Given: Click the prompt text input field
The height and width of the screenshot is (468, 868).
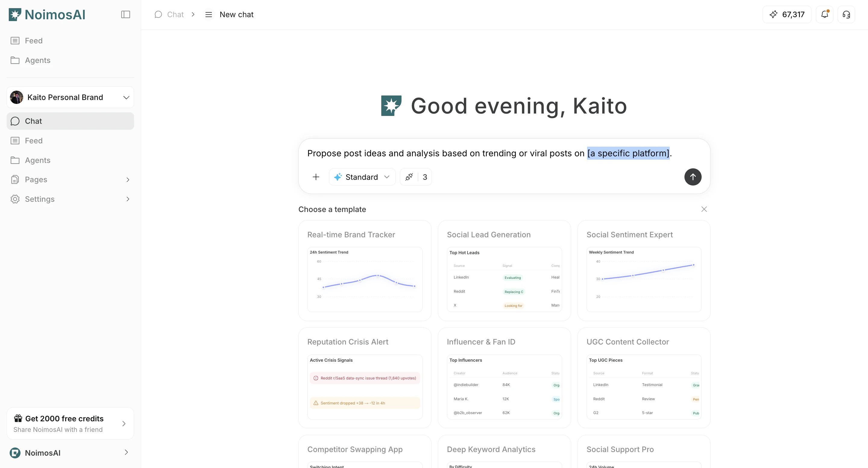Looking at the screenshot, I should 504,153.
